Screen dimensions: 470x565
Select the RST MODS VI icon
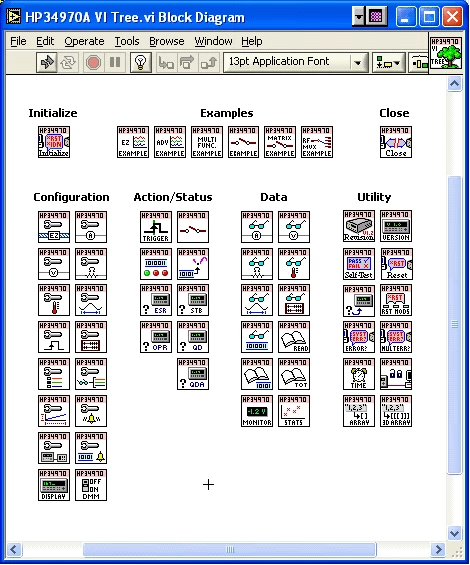(x=396, y=300)
